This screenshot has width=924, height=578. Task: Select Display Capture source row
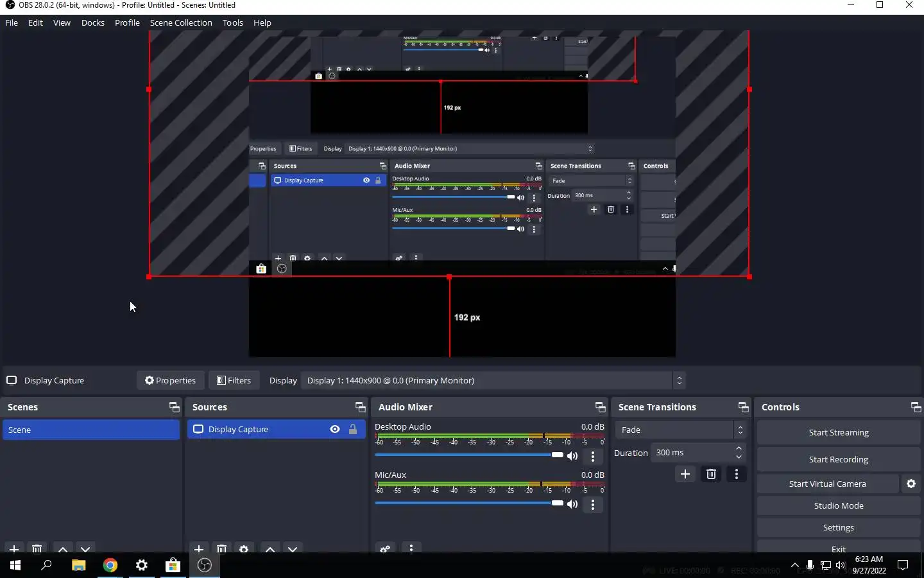(x=277, y=429)
